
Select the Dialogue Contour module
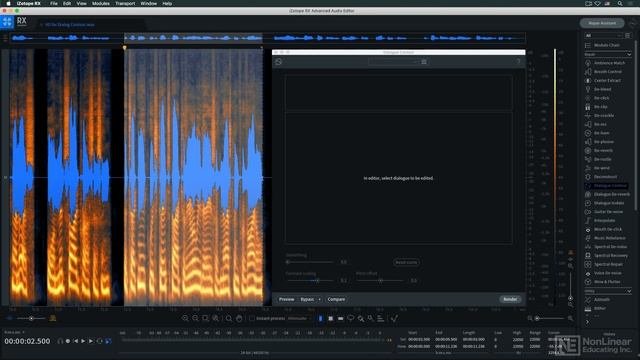606,186
